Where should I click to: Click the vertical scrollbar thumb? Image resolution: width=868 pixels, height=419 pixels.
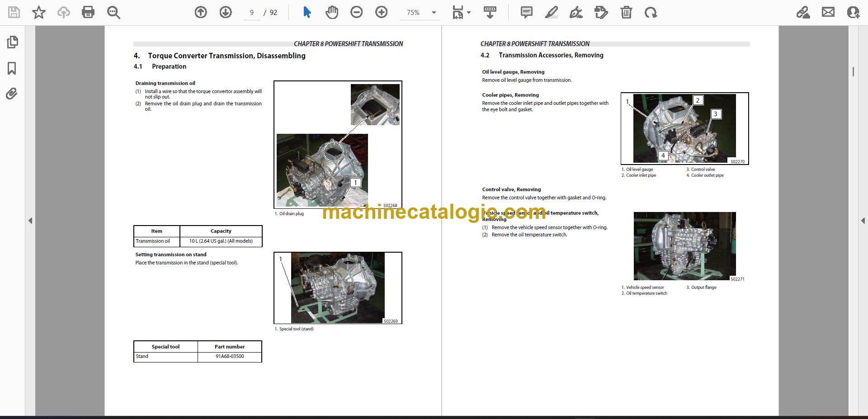coord(853,71)
